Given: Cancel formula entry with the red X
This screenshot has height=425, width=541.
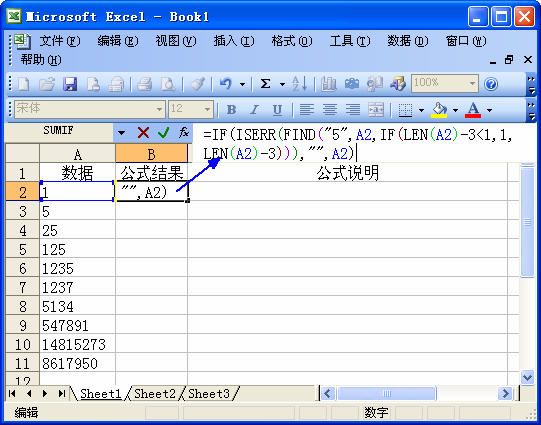Looking at the screenshot, I should pos(143,132).
